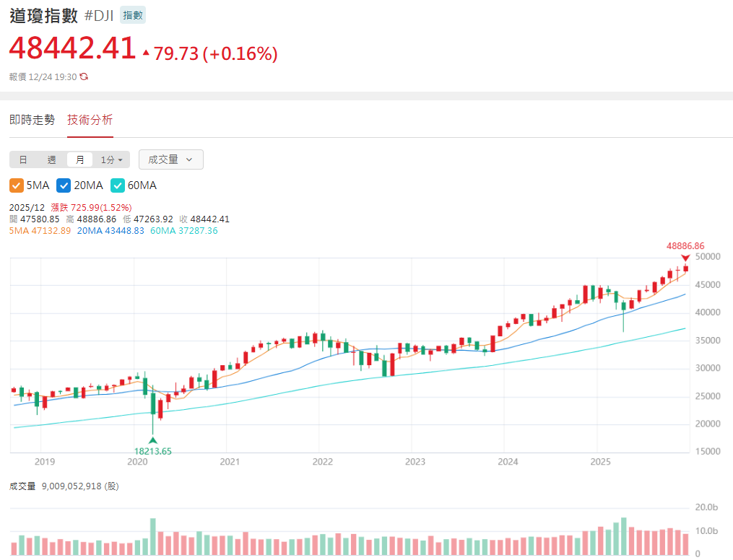Click the 18213.65 low price label
Viewport: 733px width, 560px height.
153,451
